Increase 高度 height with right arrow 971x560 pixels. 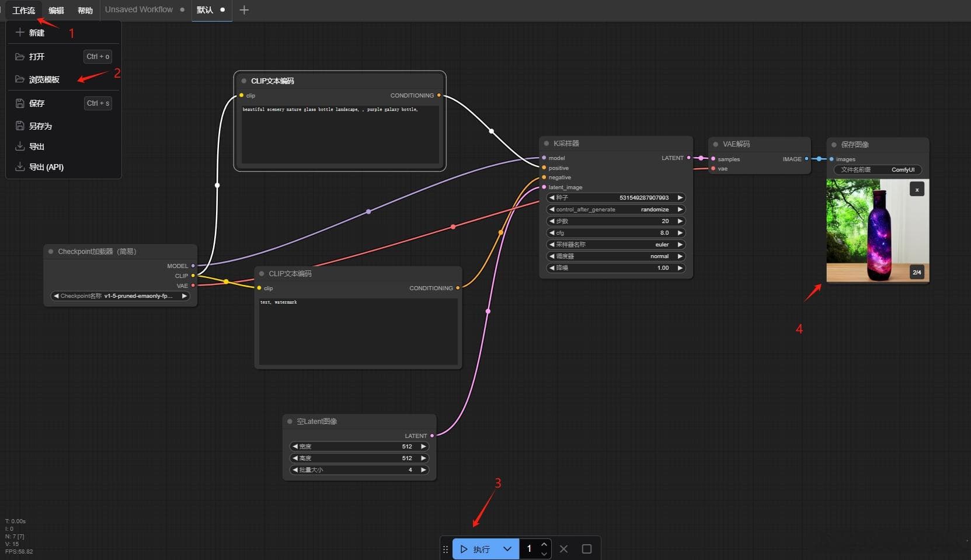coord(423,458)
